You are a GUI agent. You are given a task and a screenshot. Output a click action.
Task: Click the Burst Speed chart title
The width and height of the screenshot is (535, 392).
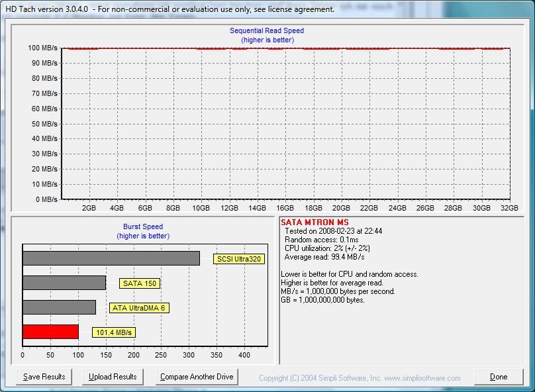click(x=143, y=226)
